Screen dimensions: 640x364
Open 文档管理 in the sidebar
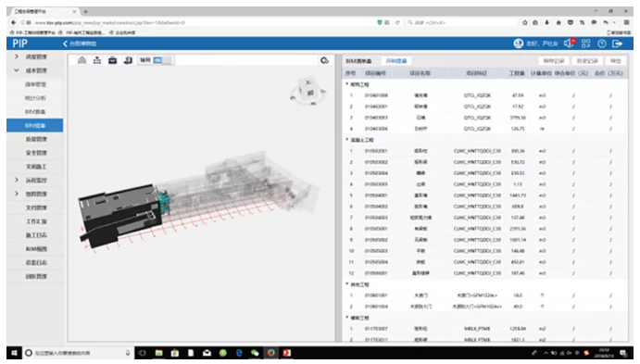36,207
